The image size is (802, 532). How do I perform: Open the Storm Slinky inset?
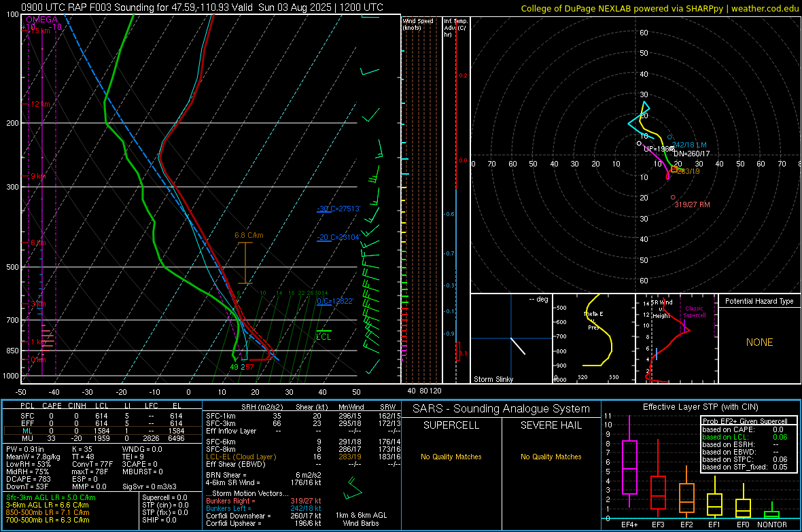point(512,338)
